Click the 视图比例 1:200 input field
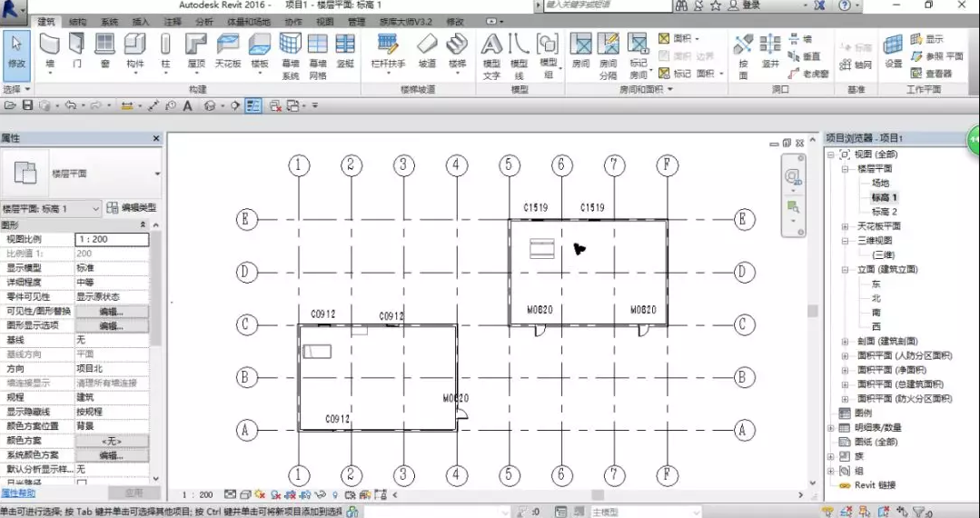 112,239
